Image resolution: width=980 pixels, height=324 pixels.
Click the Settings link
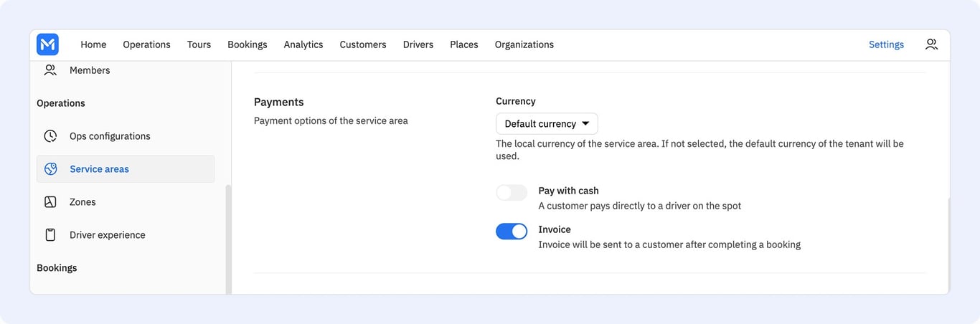[886, 44]
